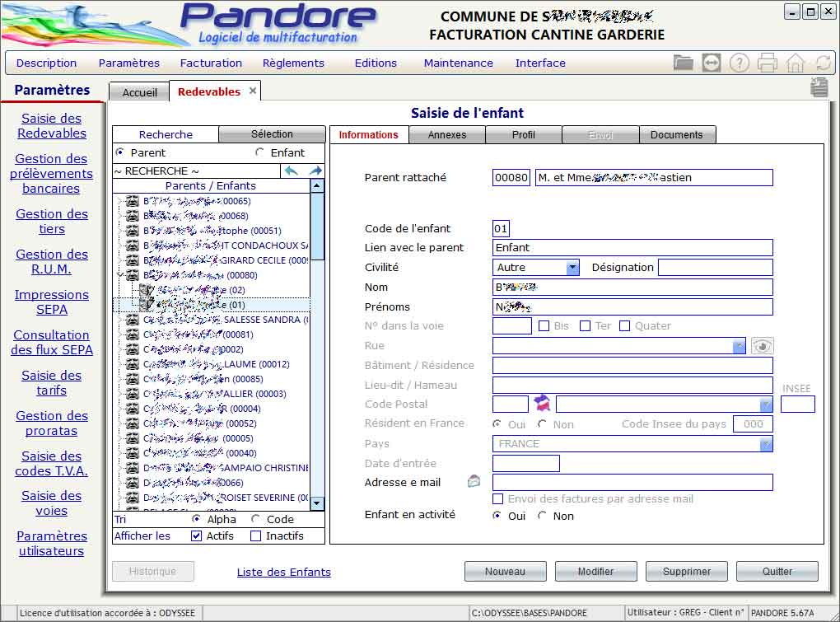Viewport: 840px width, 622px height.
Task: Select the Code sort option
Action: [256, 519]
